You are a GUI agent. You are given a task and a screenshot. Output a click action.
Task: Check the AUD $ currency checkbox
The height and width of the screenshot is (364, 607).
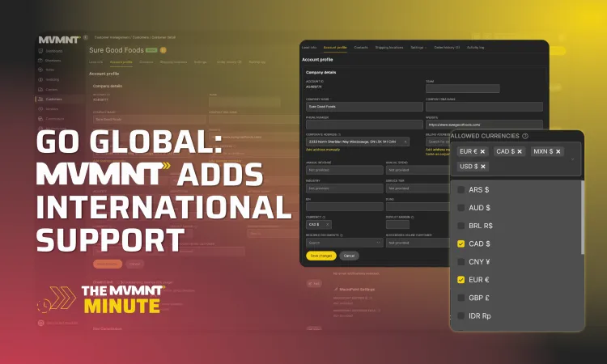pos(461,208)
